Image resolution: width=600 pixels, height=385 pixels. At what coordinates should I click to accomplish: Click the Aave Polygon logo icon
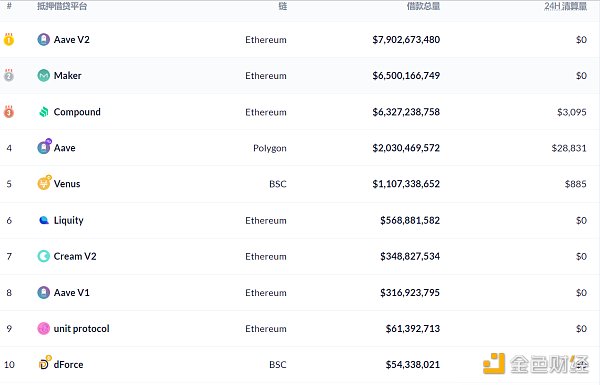click(x=44, y=147)
